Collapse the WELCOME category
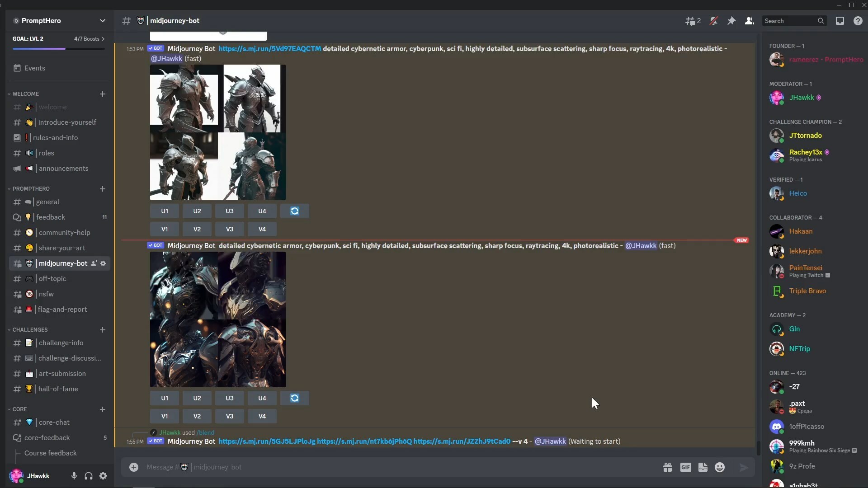The image size is (868, 488). (25, 94)
